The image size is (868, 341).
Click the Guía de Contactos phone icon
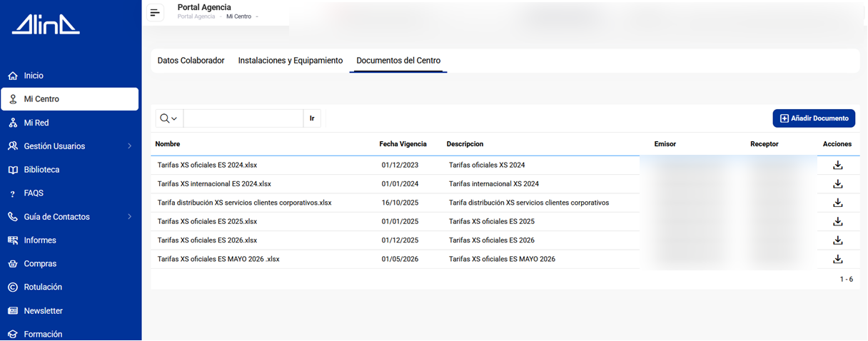pos(13,217)
